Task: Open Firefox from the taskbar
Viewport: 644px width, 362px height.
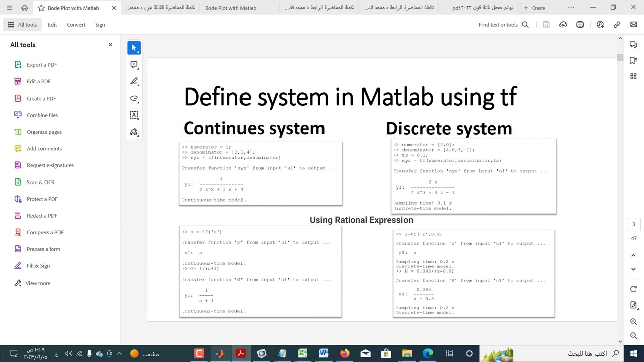Action: [344, 354]
